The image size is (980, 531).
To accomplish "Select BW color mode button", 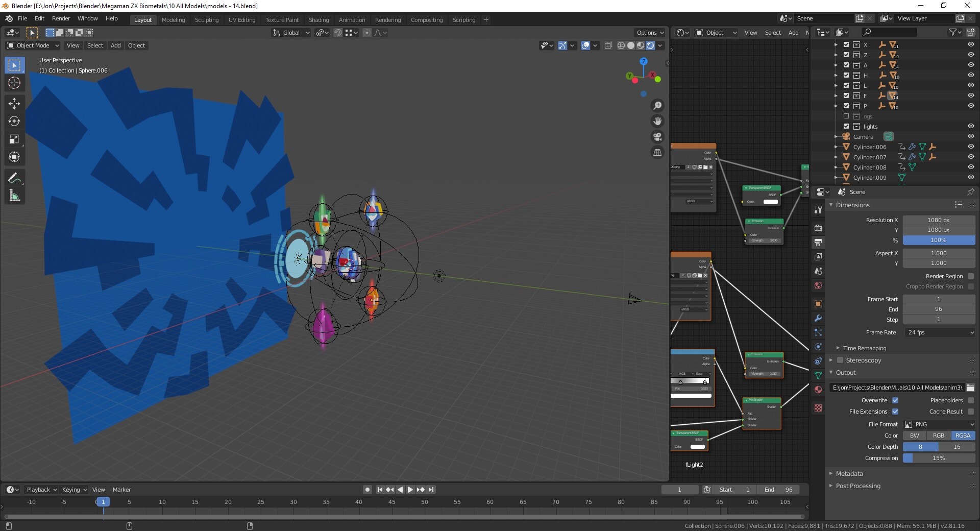I will click(915, 436).
